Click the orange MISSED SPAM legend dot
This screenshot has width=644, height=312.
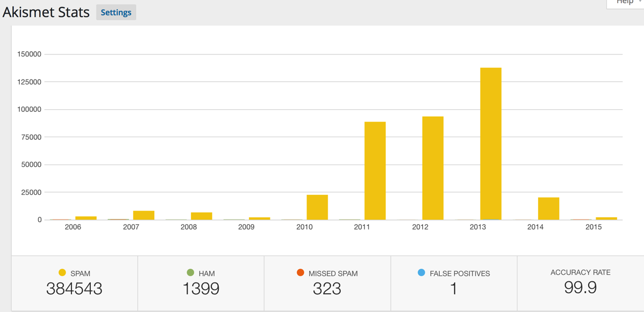pyautogui.click(x=300, y=273)
